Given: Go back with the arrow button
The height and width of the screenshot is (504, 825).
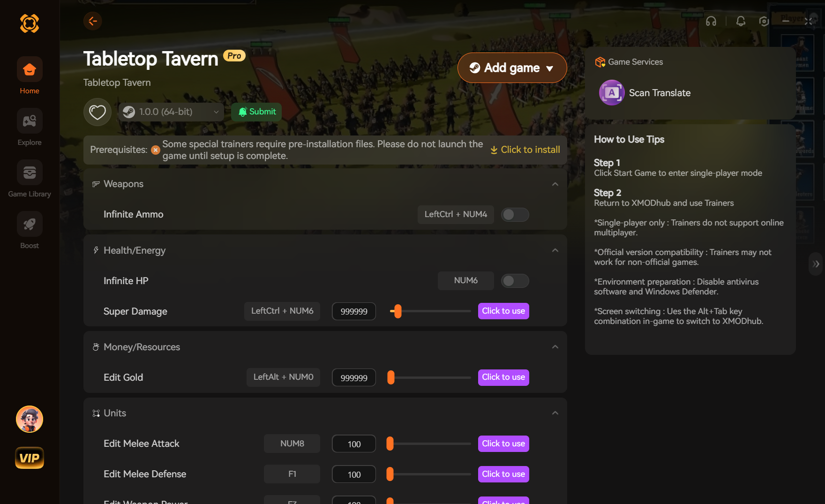Looking at the screenshot, I should [x=93, y=21].
